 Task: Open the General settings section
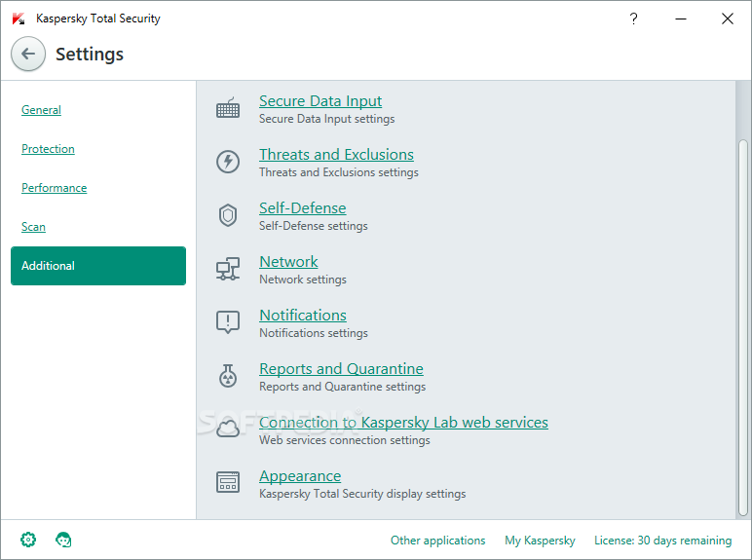[x=41, y=110]
